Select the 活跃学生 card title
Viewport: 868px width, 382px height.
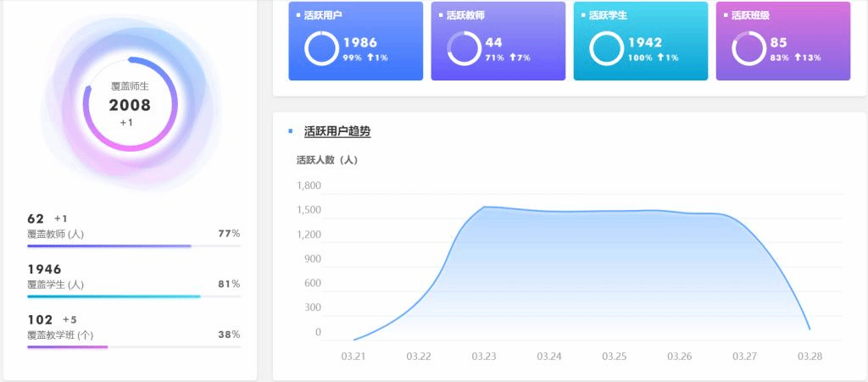coord(608,15)
